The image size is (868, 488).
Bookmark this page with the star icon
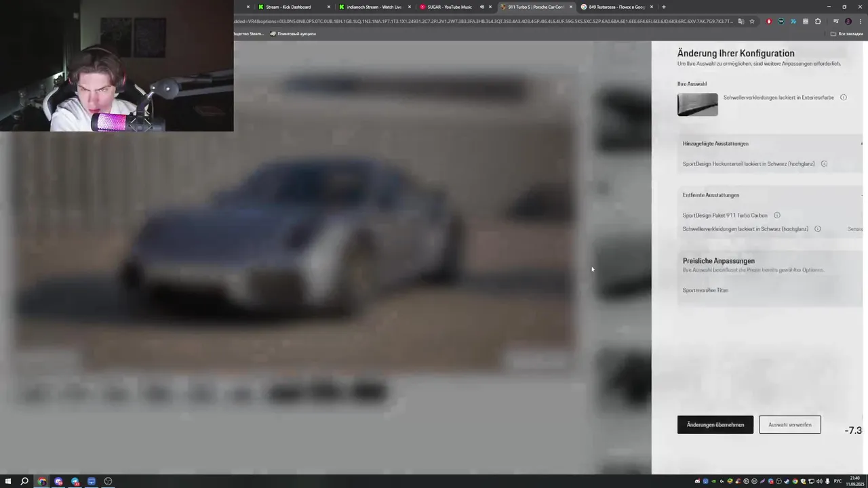click(x=752, y=21)
